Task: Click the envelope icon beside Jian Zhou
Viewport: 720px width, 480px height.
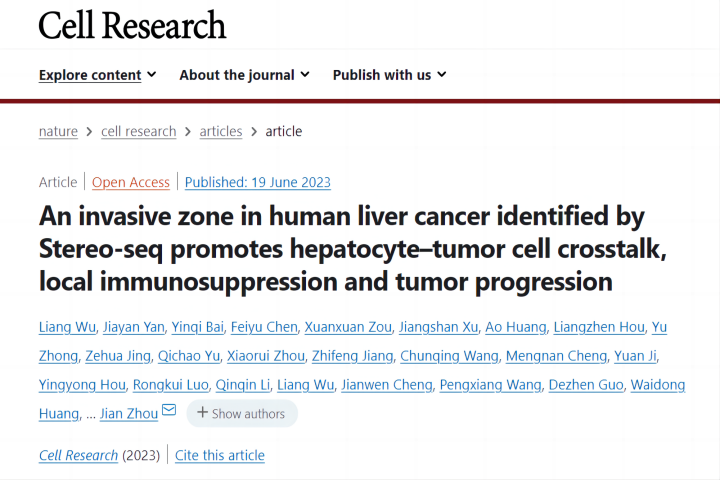Action: [169, 410]
